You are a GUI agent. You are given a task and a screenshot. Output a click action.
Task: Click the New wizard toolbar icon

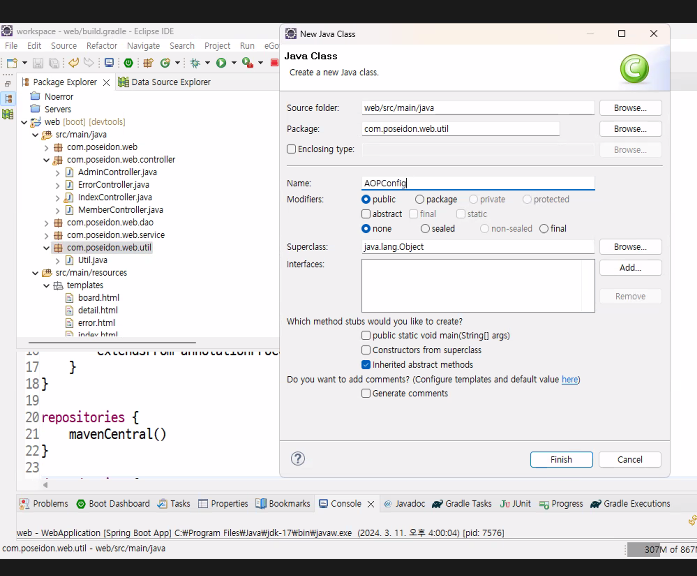click(x=12, y=63)
